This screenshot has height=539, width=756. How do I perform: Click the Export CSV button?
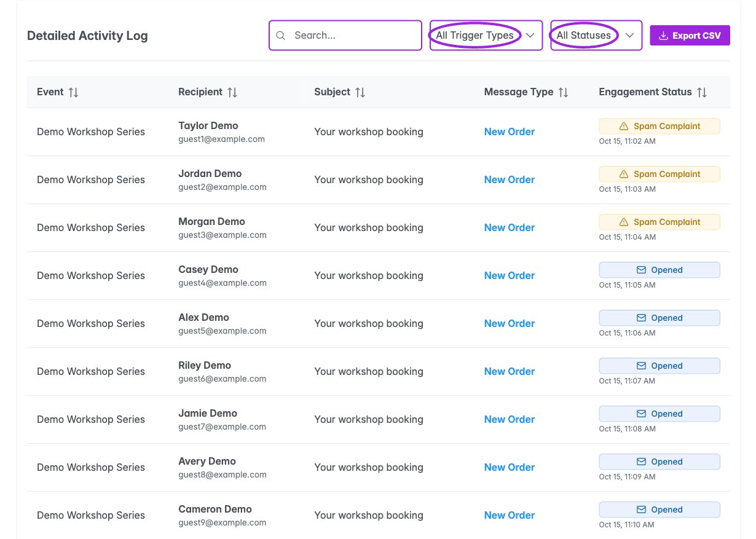(690, 36)
